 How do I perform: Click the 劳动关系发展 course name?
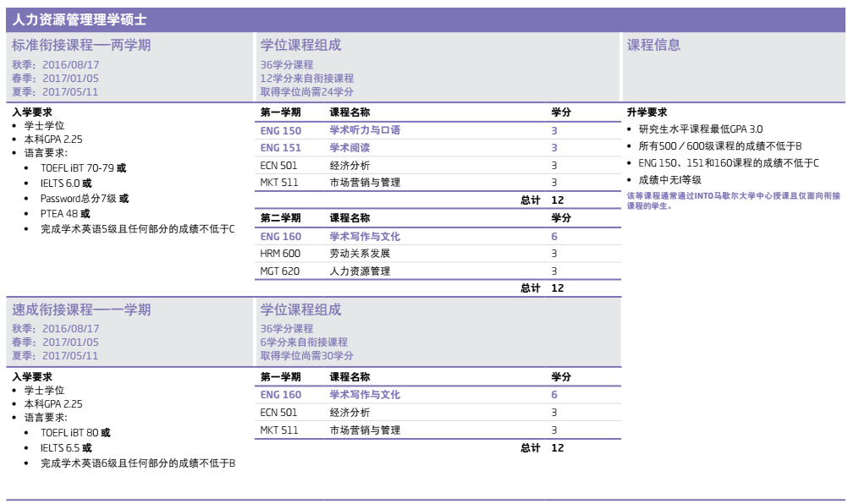pos(360,254)
